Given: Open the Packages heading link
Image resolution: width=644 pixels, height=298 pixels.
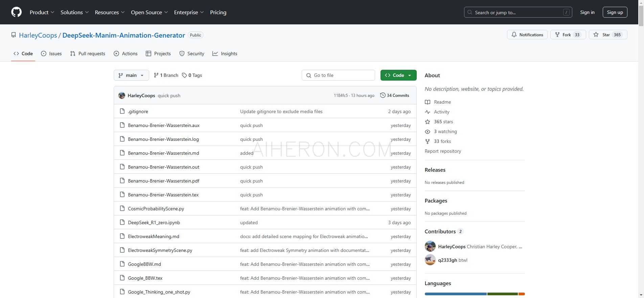Looking at the screenshot, I should [436, 200].
